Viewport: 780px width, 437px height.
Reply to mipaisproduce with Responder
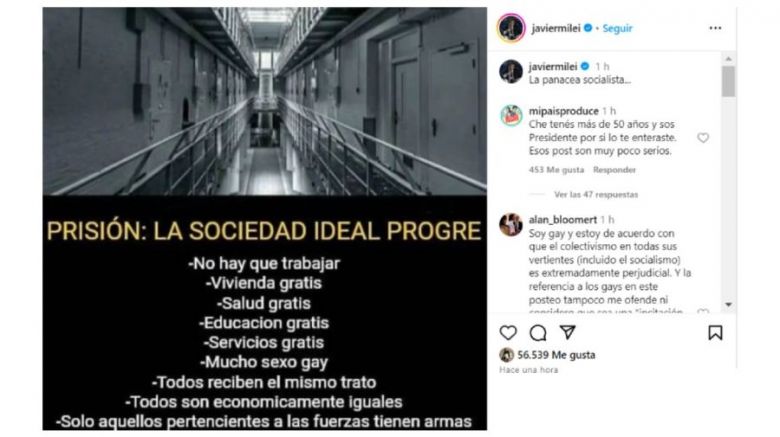(x=614, y=170)
